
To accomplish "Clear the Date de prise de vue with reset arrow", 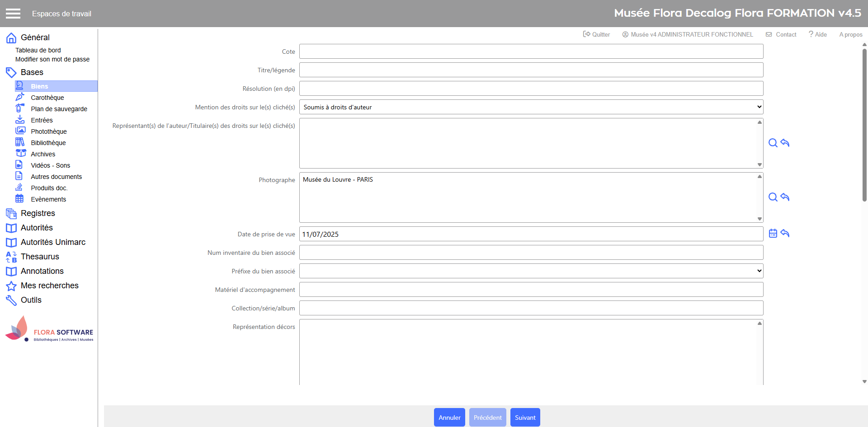I will [785, 234].
